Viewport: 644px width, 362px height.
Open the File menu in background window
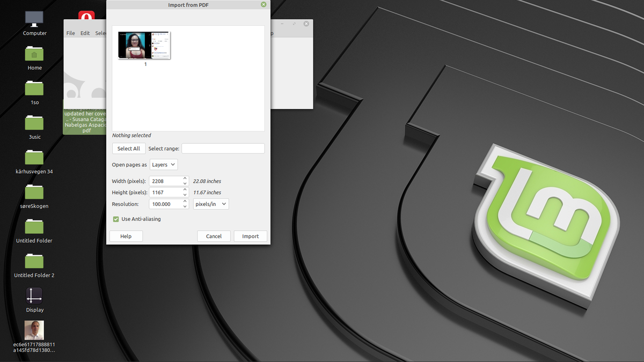(x=70, y=33)
